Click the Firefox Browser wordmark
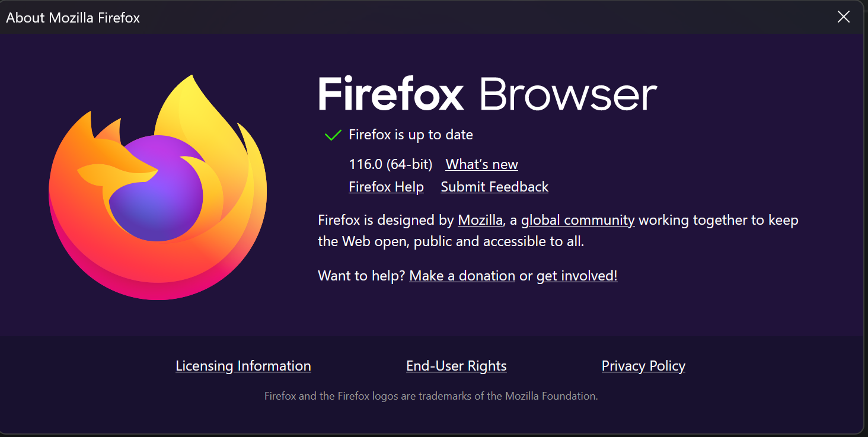Image resolution: width=868 pixels, height=437 pixels. click(x=487, y=95)
